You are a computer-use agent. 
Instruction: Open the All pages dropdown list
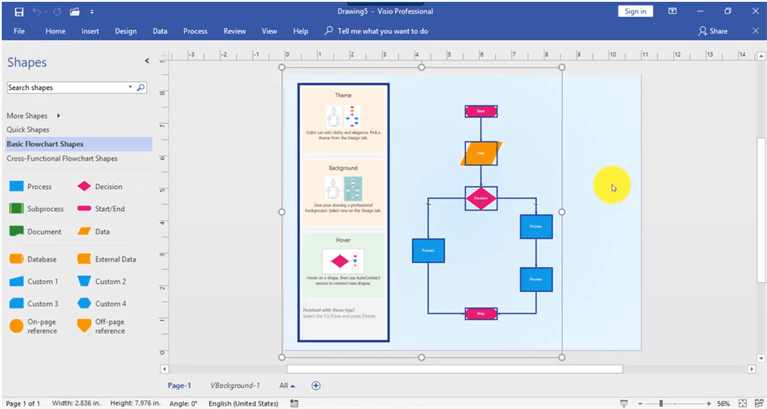tap(286, 385)
